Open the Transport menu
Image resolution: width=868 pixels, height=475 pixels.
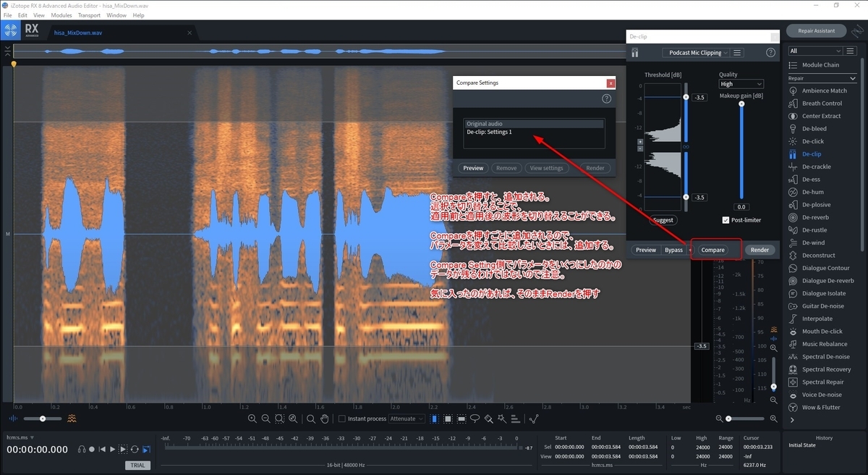click(89, 15)
